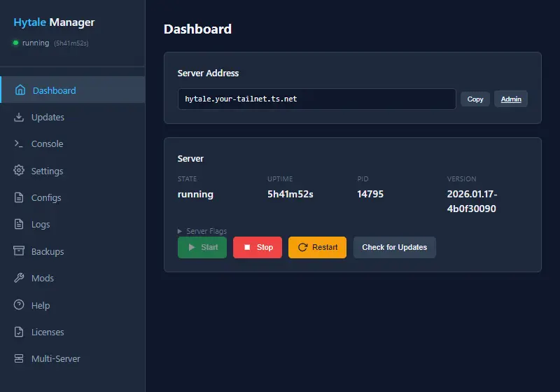Viewport: 560px width, 392px height.
Task: Click the uptime value under UPTIME
Action: (x=290, y=194)
